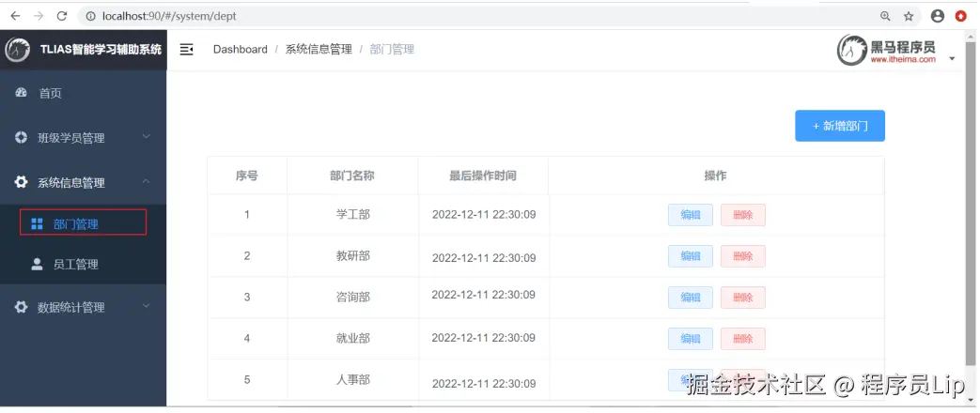The height and width of the screenshot is (413, 980).
Task: Delete the 就业部 department
Action: coord(742,339)
